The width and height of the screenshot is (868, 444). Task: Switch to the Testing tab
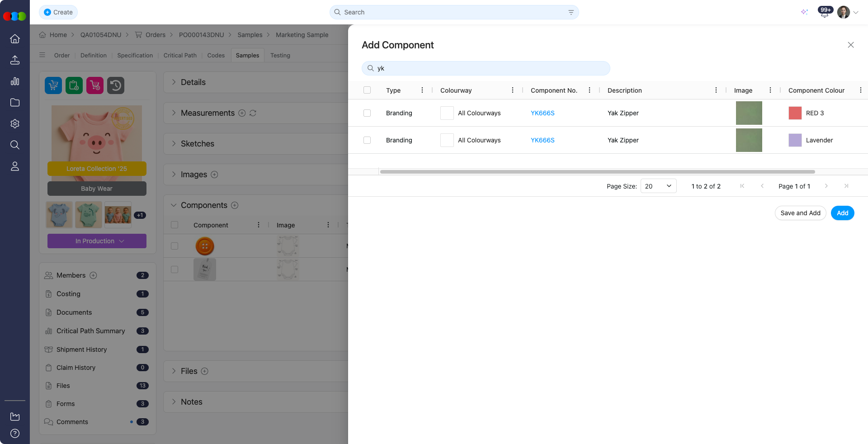click(x=280, y=55)
